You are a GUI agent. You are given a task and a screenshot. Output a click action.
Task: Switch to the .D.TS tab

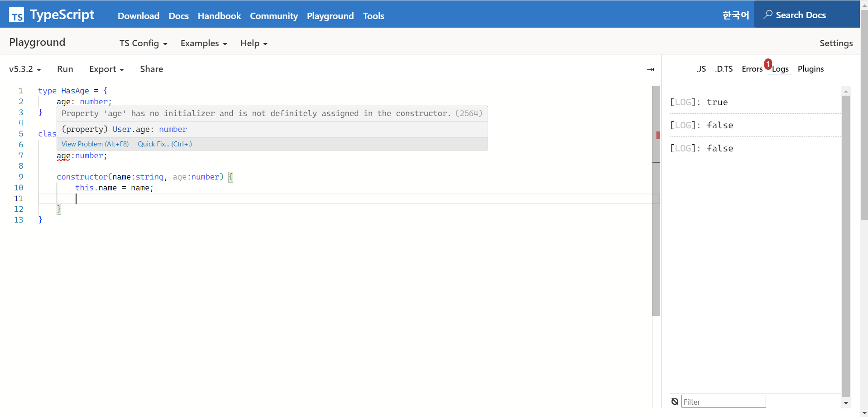[x=724, y=69]
